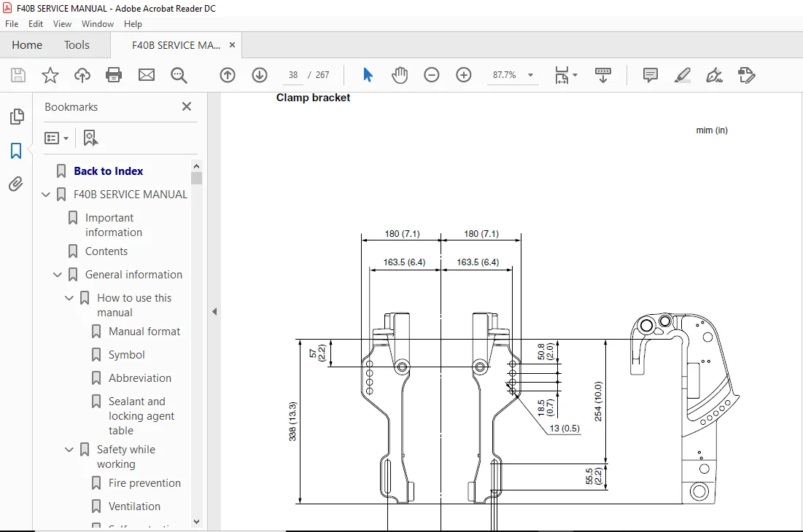Go to the next page arrow
This screenshot has height=532, width=803.
pos(260,75)
